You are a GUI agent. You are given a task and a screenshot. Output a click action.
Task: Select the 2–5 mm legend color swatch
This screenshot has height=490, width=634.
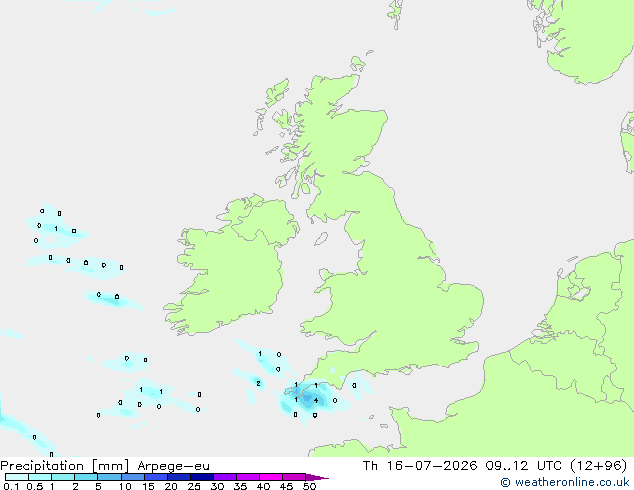(x=86, y=477)
